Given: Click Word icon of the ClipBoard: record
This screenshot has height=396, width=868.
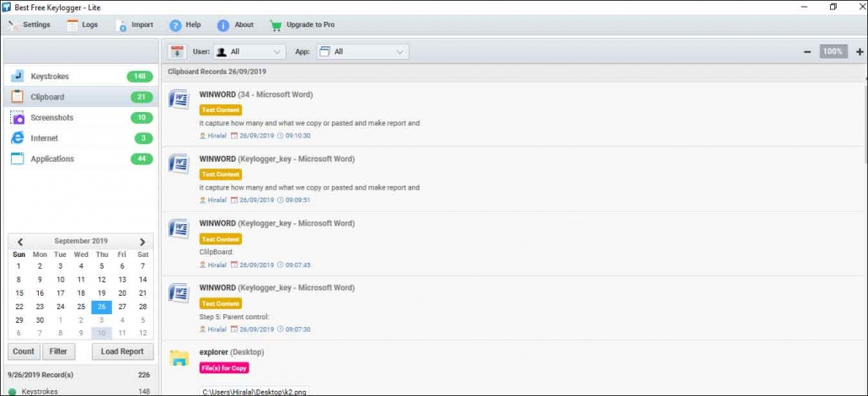Looking at the screenshot, I should pyautogui.click(x=179, y=228).
